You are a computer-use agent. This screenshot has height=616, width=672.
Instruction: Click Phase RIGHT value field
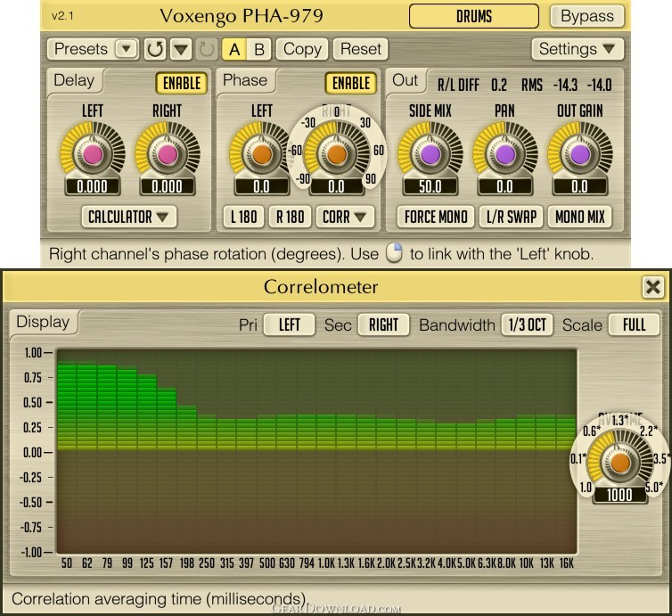[x=336, y=187]
